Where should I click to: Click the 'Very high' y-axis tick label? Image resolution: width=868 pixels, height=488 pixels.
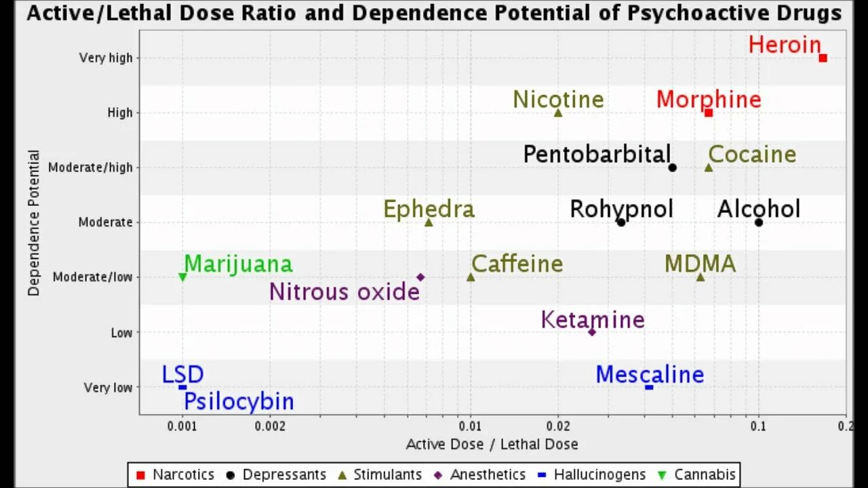tap(106, 58)
